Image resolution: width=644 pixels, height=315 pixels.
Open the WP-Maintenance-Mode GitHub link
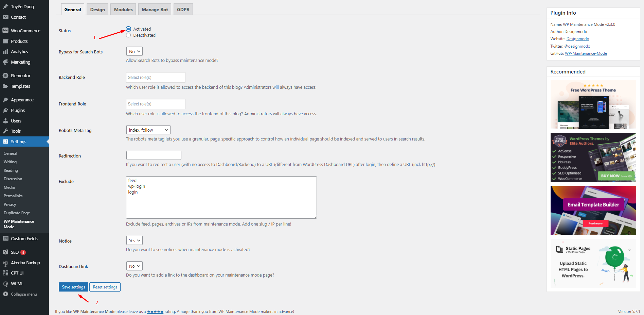[586, 53]
